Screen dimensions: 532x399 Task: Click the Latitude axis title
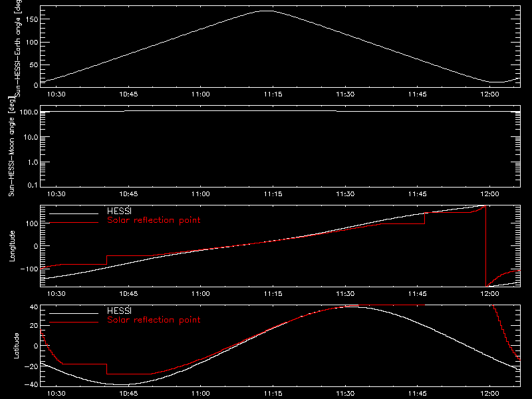[x=16, y=346]
